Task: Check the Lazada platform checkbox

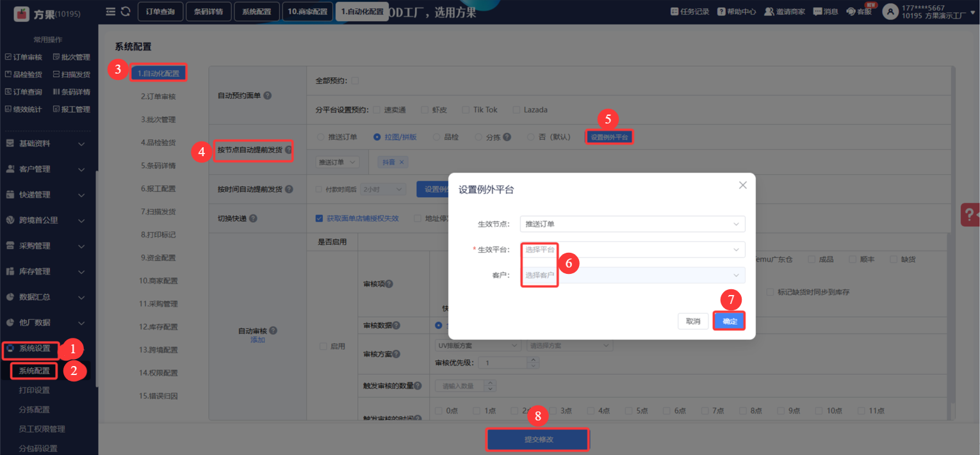Action: [x=516, y=109]
